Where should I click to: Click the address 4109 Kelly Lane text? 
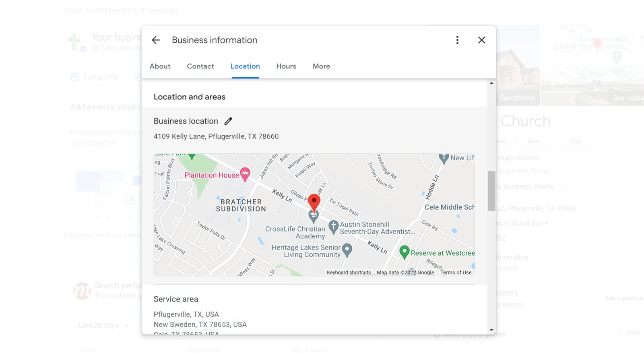tap(216, 136)
